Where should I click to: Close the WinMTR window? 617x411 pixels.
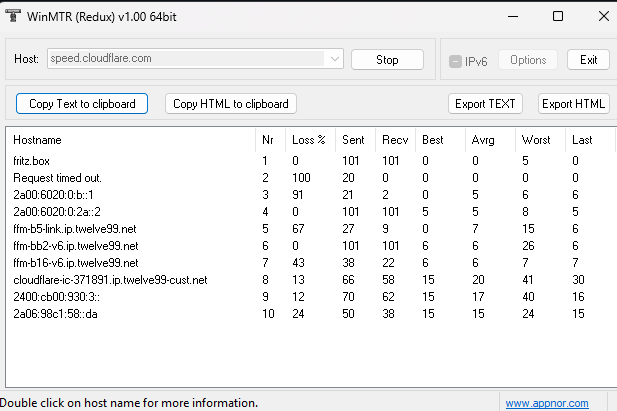(x=604, y=17)
